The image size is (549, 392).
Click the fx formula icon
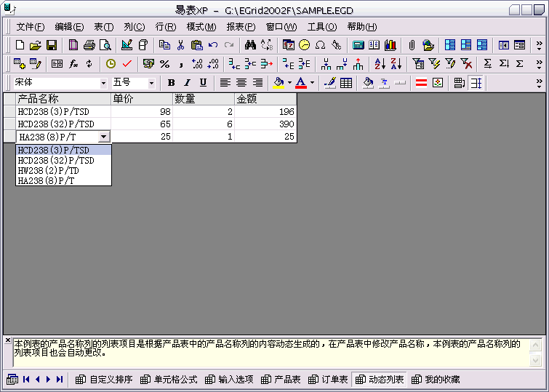point(73,64)
